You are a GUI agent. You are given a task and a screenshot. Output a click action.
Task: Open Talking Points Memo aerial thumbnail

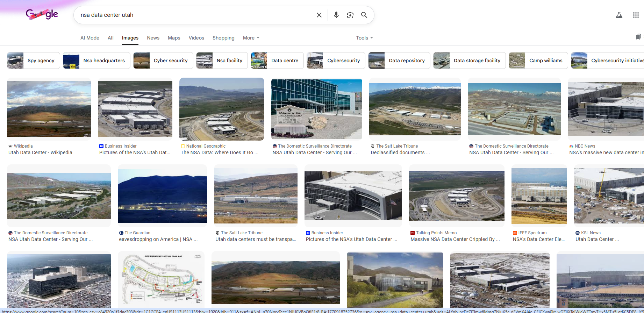(457, 196)
